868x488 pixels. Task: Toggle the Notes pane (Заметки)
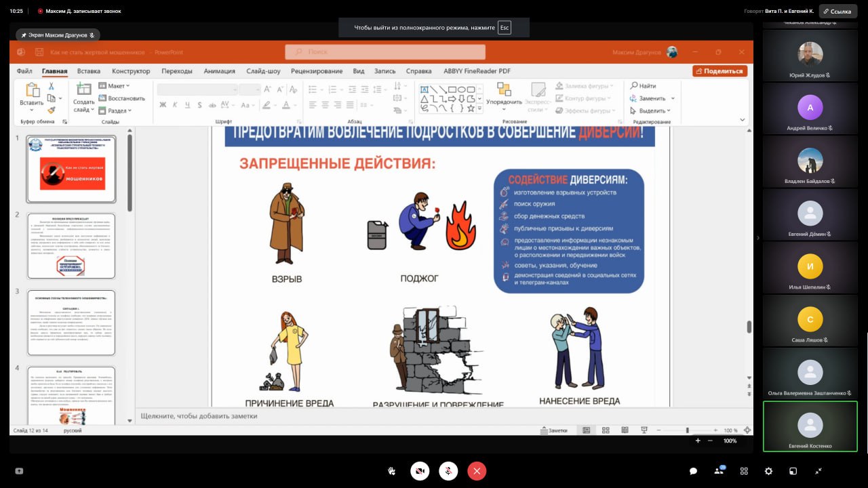point(553,430)
